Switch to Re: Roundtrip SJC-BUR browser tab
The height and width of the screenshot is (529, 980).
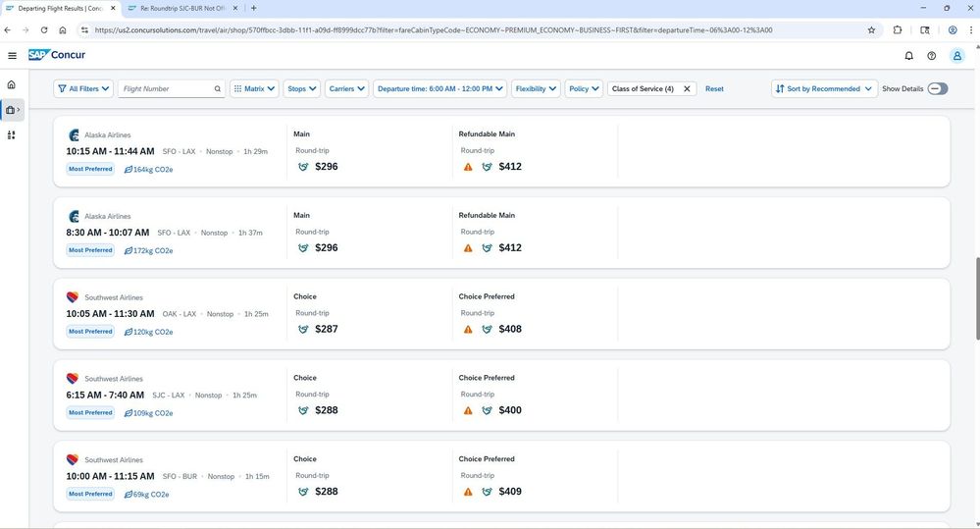coord(183,9)
